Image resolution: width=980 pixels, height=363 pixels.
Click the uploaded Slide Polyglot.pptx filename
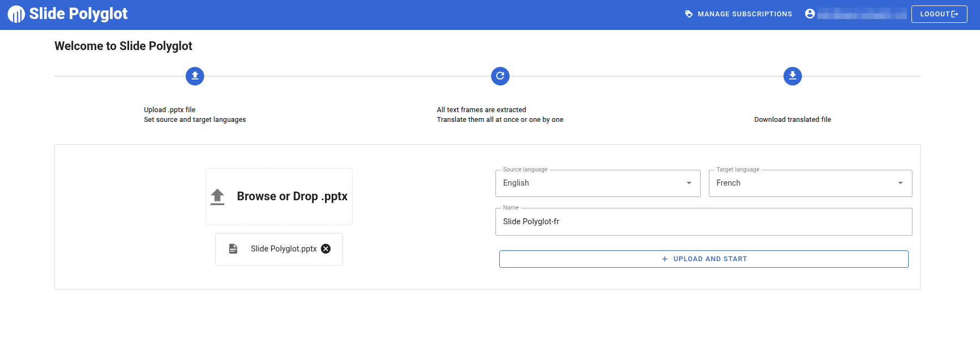tap(284, 249)
